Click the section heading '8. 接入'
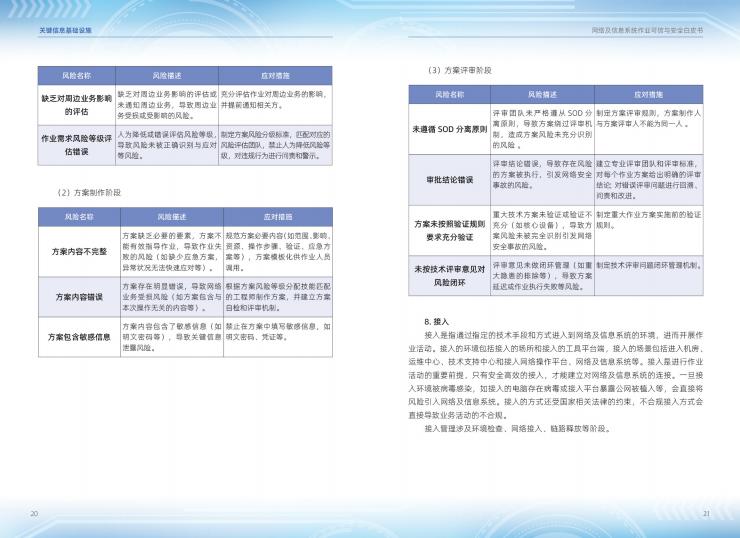Image resolution: width=740 pixels, height=538 pixels. click(x=437, y=322)
